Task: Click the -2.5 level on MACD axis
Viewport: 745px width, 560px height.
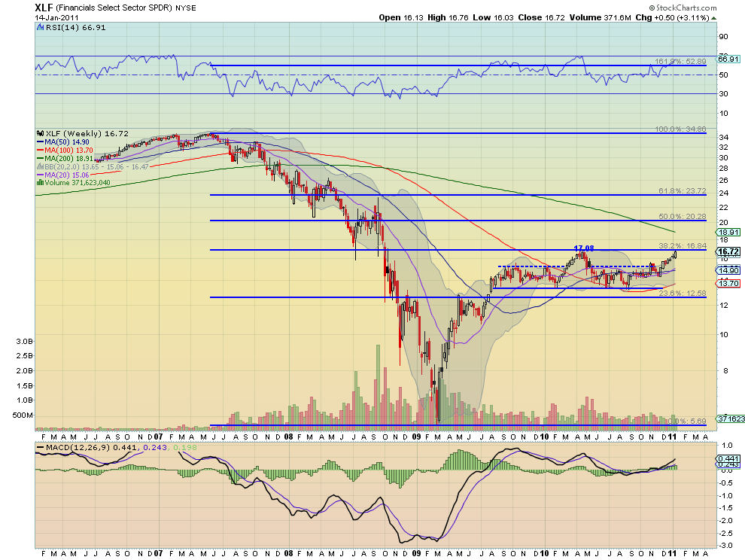Action: click(725, 533)
